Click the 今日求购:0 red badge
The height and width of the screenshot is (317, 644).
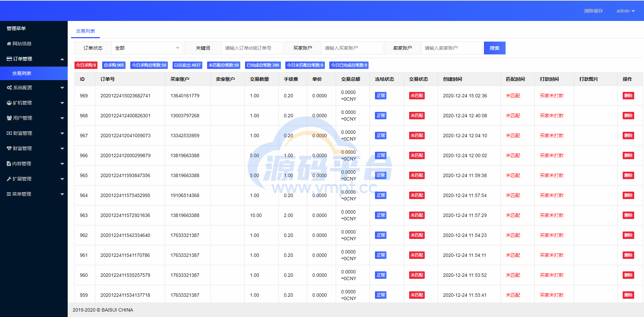[x=86, y=65]
